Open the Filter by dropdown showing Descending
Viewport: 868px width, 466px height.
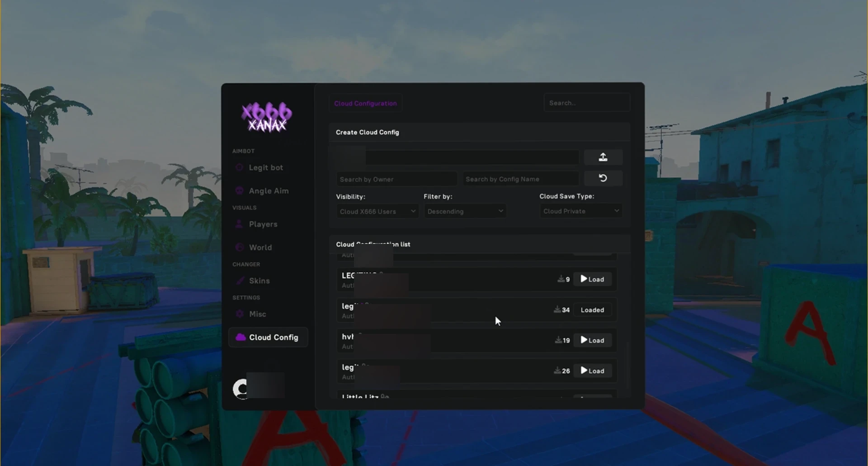[465, 211]
